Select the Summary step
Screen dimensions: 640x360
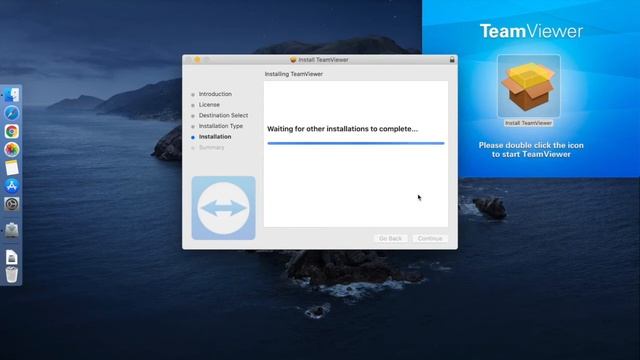click(211, 147)
